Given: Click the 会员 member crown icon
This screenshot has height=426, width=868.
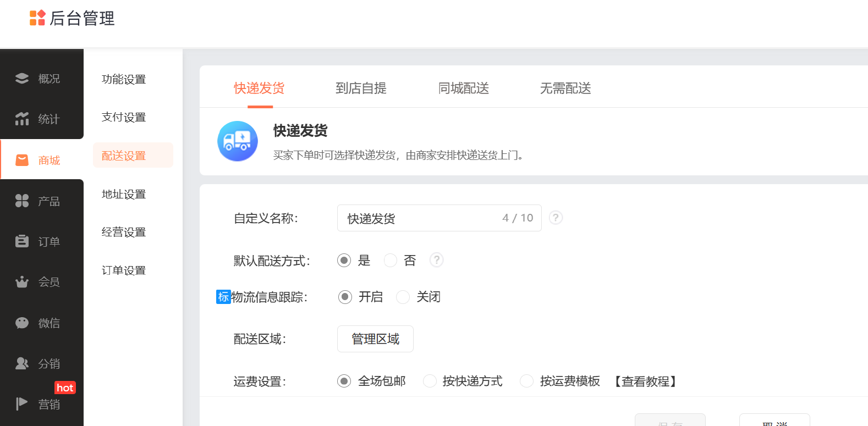Looking at the screenshot, I should pos(22,282).
